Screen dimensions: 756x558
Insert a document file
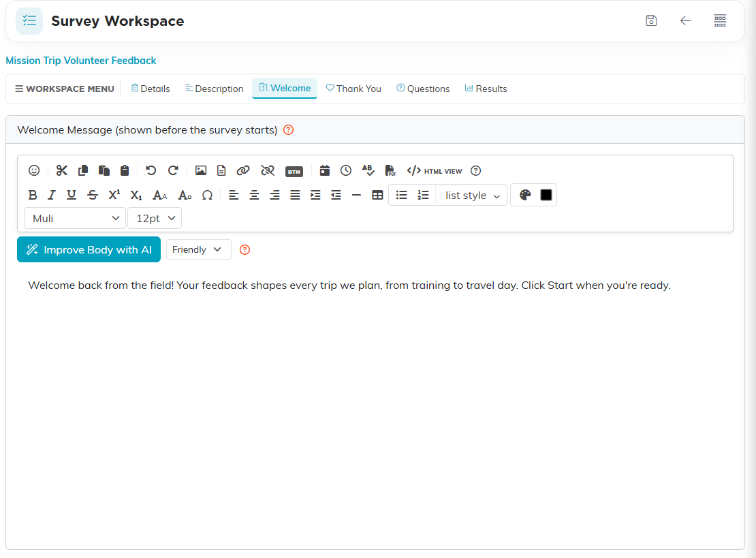click(221, 170)
